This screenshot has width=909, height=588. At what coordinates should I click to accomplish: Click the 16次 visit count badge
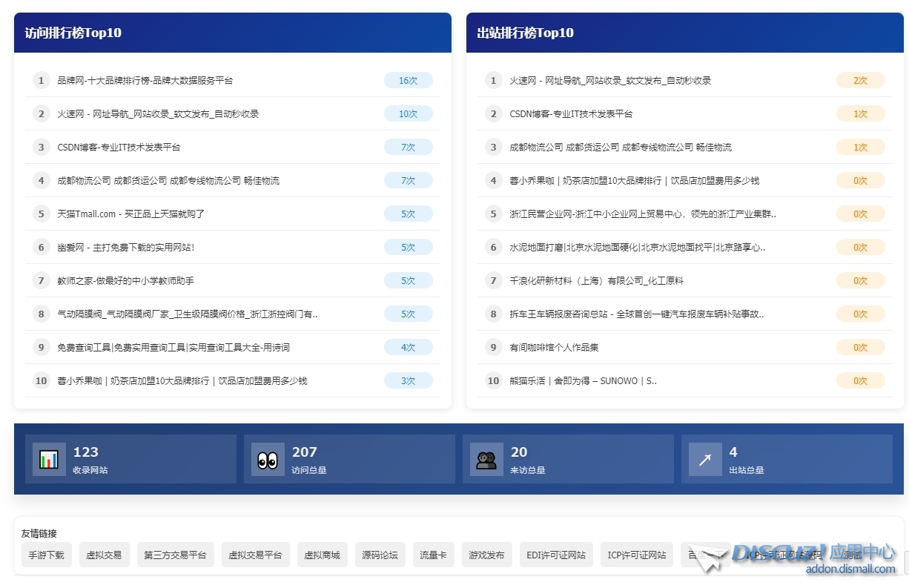click(409, 80)
